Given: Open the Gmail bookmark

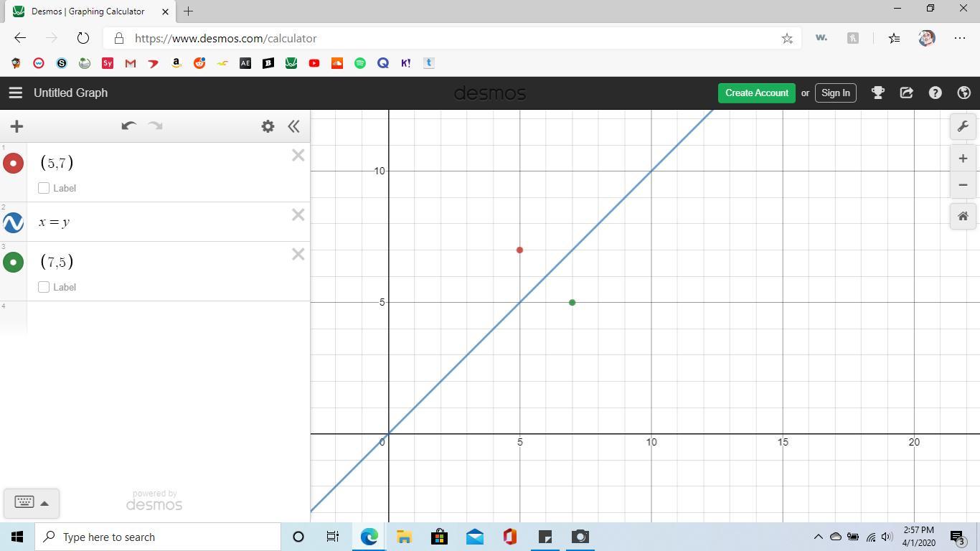Looking at the screenshot, I should pyautogui.click(x=131, y=63).
